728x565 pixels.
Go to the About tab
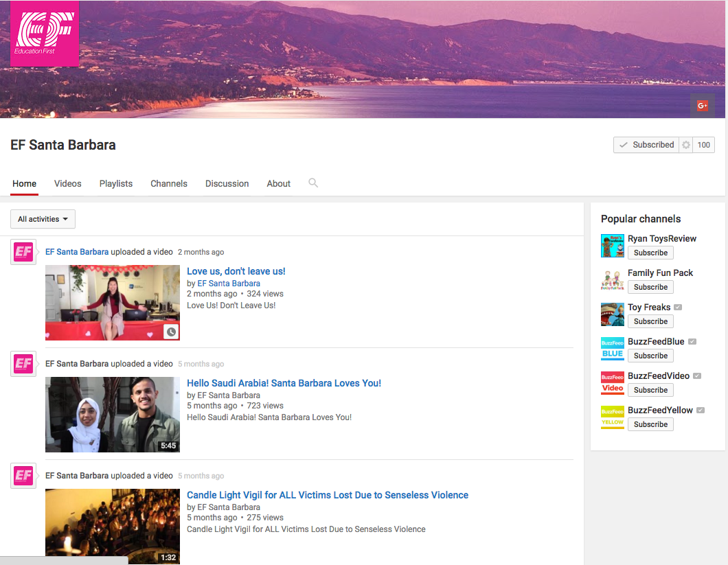(x=279, y=184)
